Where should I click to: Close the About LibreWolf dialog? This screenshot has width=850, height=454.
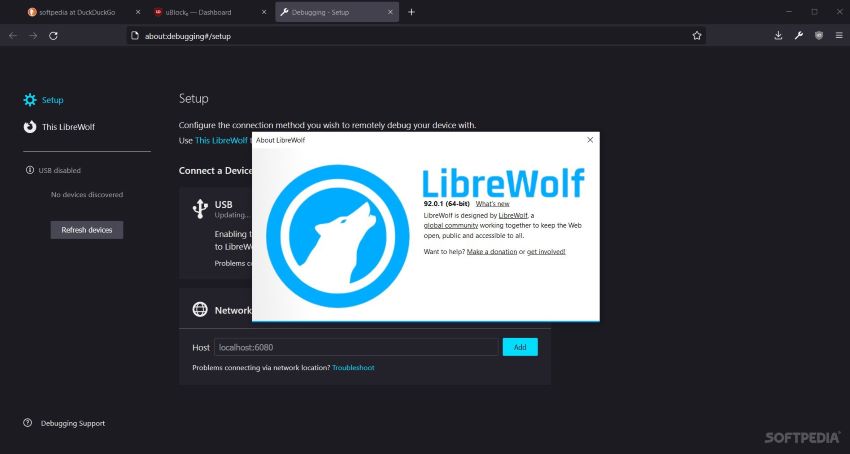click(x=590, y=140)
